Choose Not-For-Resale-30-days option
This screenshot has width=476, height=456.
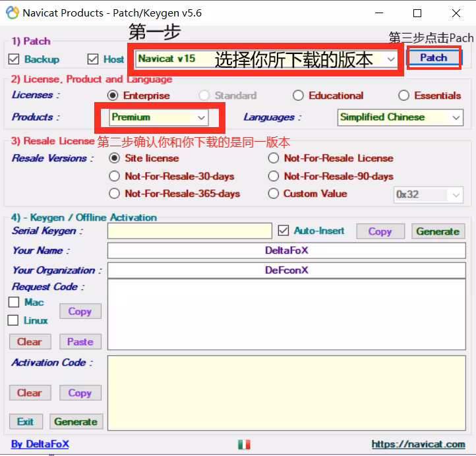(x=115, y=176)
